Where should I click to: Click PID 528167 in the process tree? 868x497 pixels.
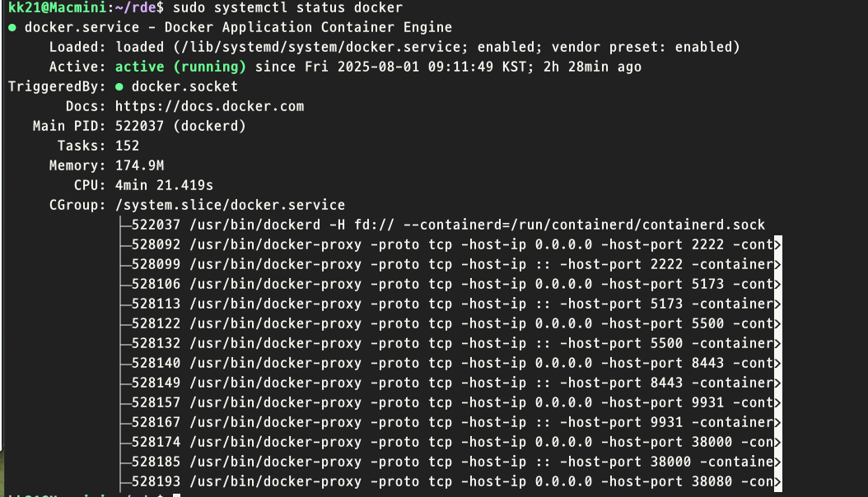click(x=156, y=422)
